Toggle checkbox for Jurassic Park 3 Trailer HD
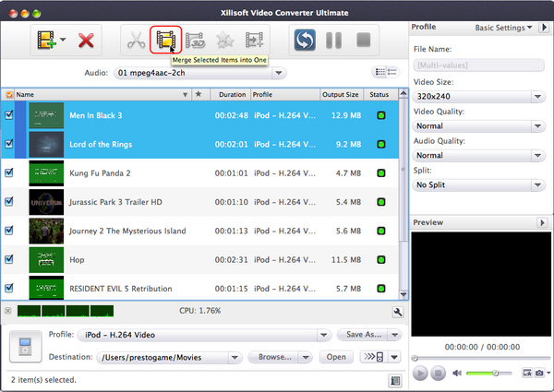Screen dimensions: 554x392 pyautogui.click(x=9, y=201)
